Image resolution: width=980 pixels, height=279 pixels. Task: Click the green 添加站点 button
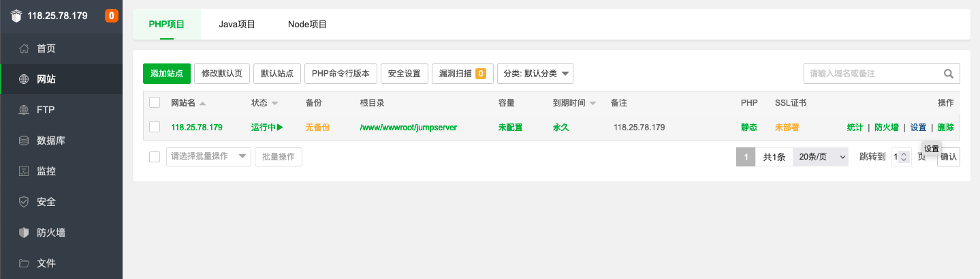click(x=167, y=74)
